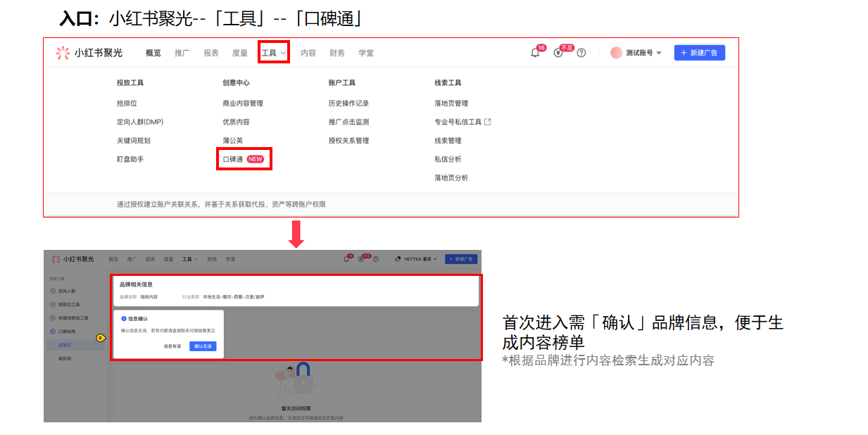
Task: Open 落地页分析 menu entry
Action: click(x=451, y=177)
